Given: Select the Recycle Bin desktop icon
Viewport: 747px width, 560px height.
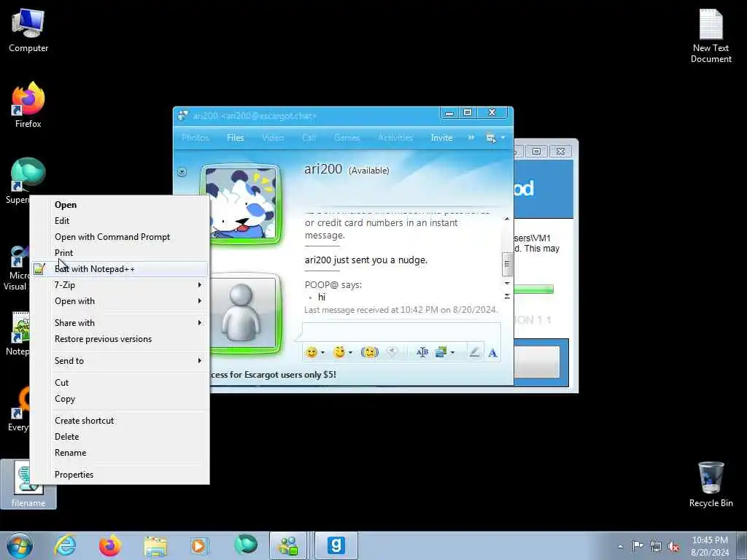Looking at the screenshot, I should [x=711, y=484].
